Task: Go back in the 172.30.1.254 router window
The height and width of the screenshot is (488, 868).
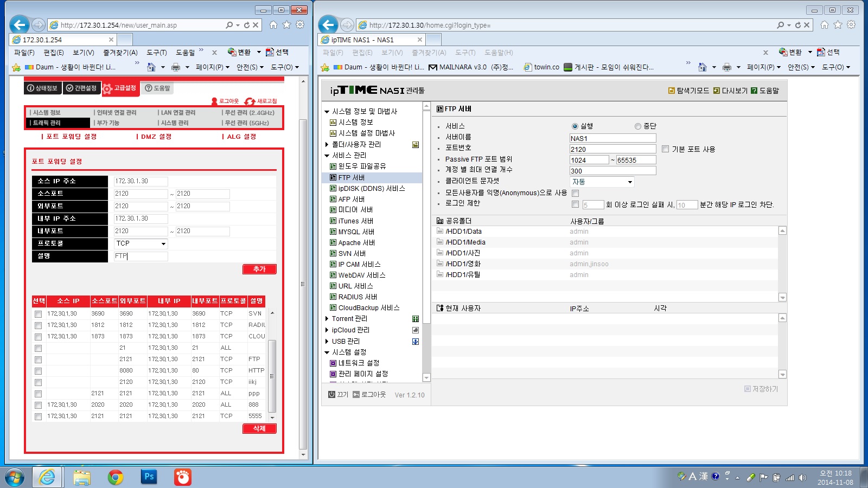Action: (20, 24)
